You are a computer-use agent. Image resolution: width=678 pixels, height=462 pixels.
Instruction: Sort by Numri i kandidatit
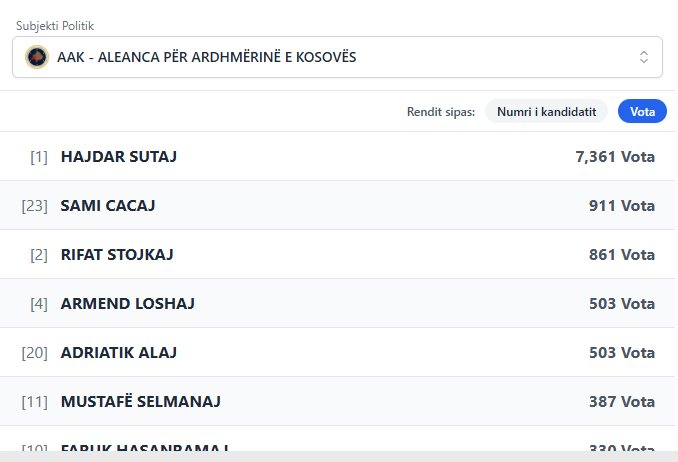(x=546, y=112)
